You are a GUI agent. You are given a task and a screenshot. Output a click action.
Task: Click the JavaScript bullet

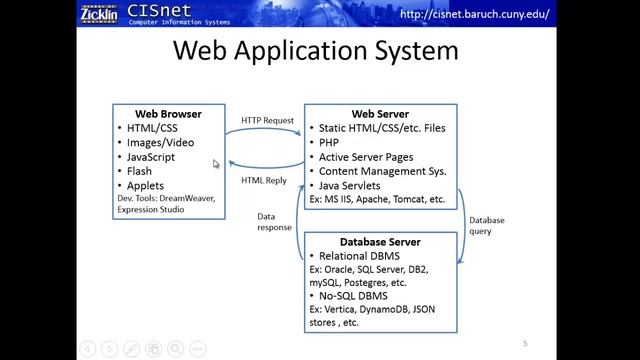(151, 157)
